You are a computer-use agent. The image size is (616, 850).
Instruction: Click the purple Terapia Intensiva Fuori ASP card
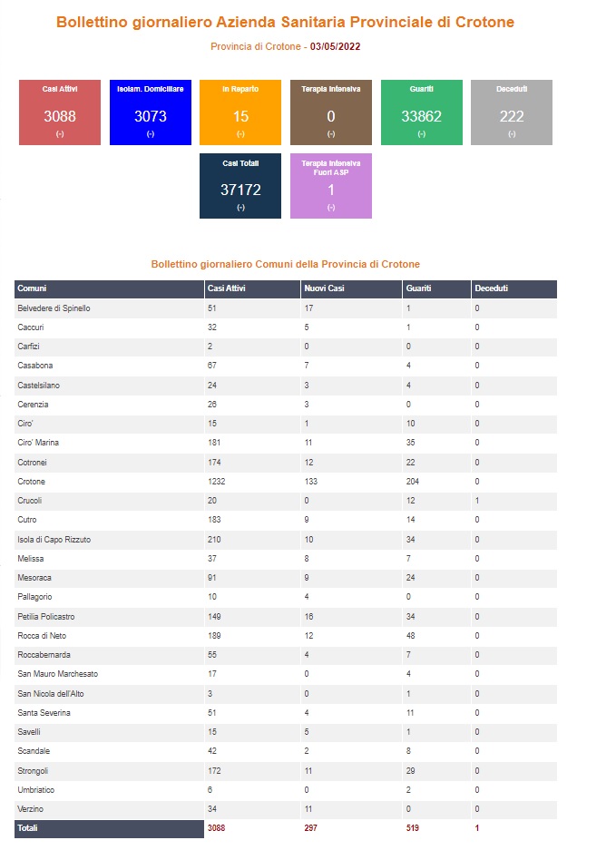(331, 186)
